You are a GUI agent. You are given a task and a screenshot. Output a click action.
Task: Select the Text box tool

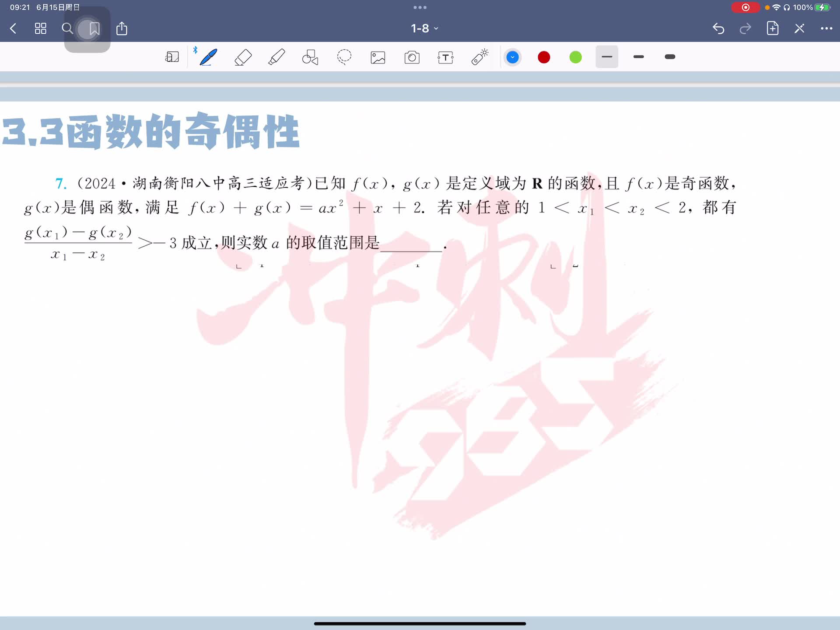[445, 57]
